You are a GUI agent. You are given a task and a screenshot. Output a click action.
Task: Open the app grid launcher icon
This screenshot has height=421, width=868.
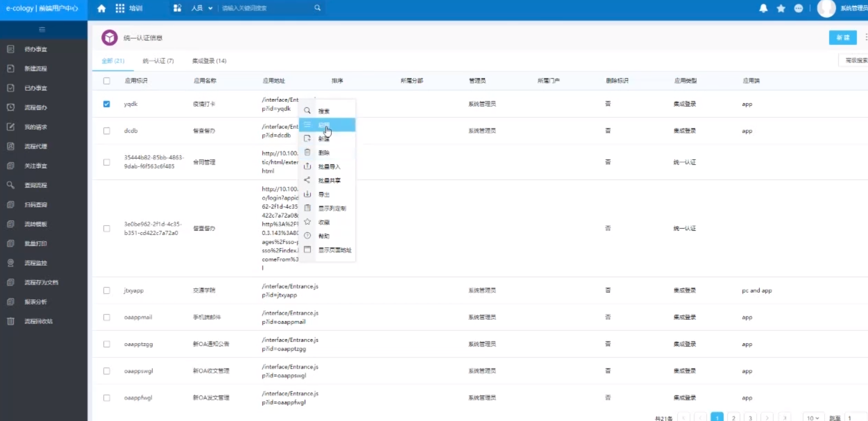[x=120, y=8]
